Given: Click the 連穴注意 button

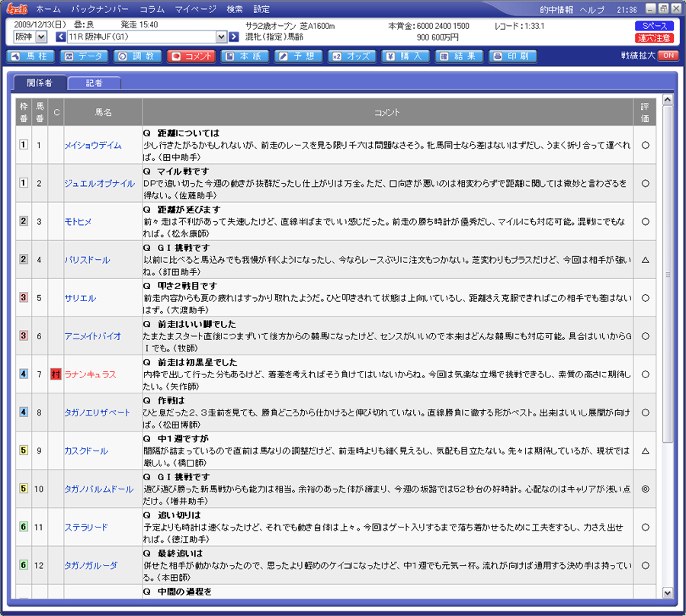Looking at the screenshot, I should point(654,37).
